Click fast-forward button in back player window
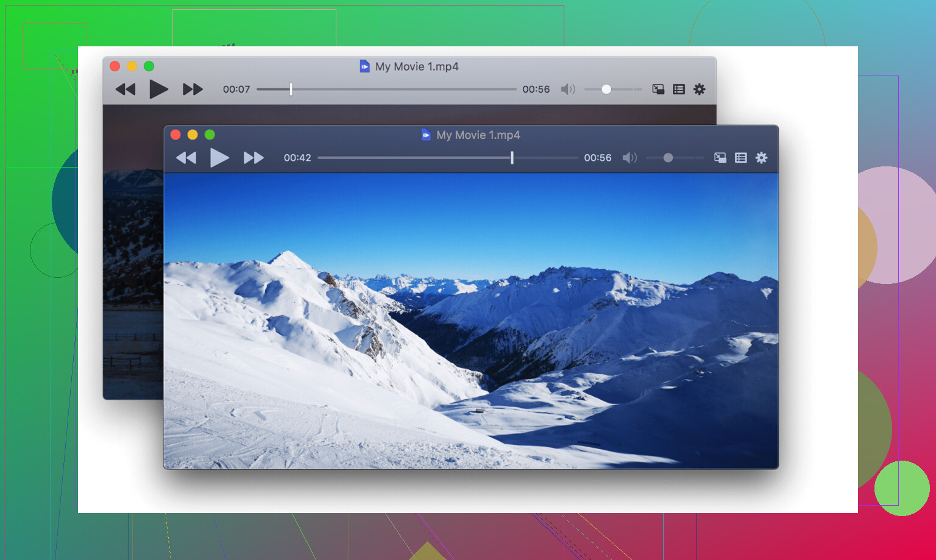The width and height of the screenshot is (936, 560). pyautogui.click(x=193, y=90)
